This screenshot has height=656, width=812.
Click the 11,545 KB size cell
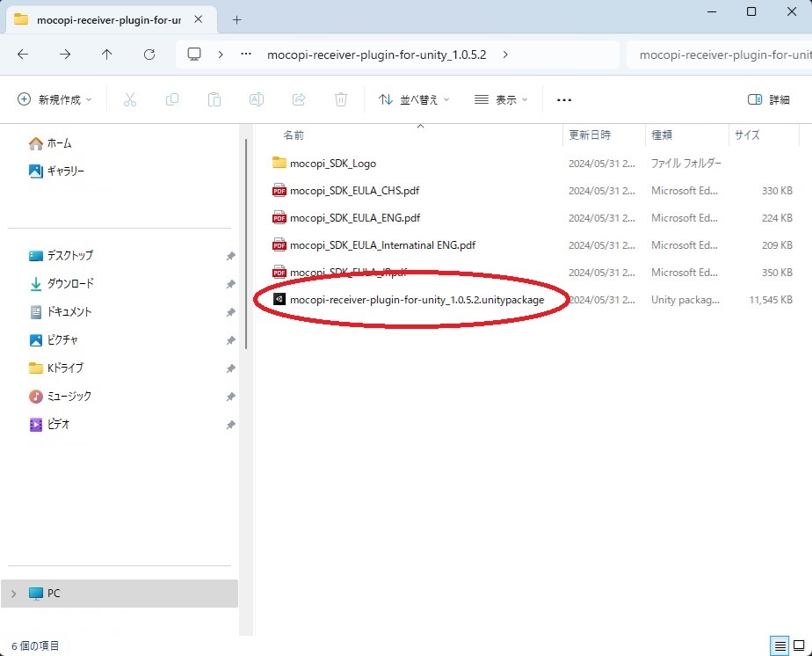pos(771,300)
